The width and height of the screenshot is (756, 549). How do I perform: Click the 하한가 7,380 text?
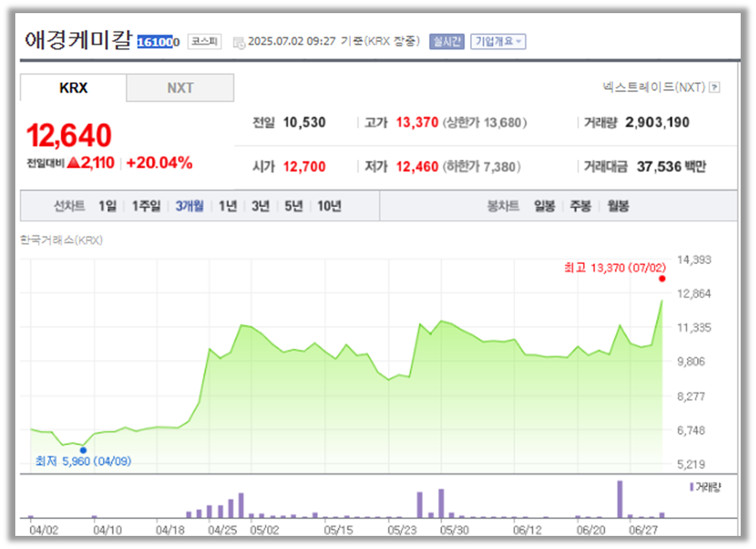(x=482, y=167)
